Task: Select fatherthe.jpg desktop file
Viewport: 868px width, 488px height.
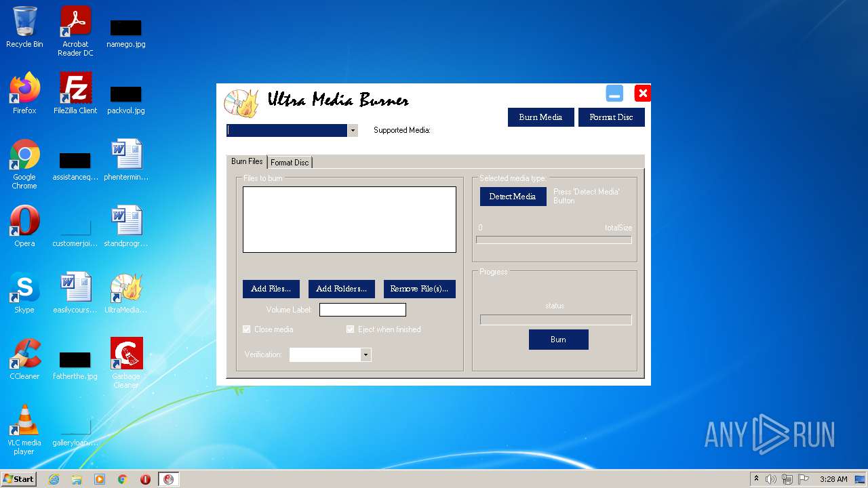Action: (75, 365)
